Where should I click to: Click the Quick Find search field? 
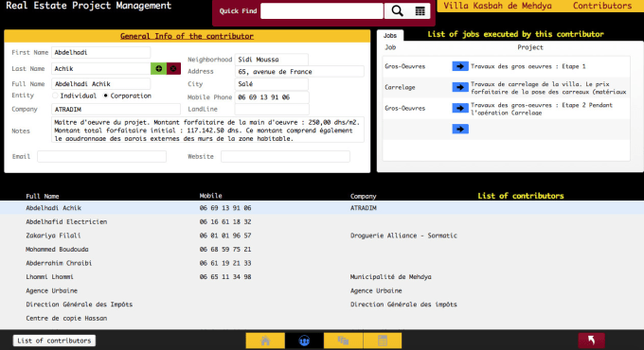322,11
